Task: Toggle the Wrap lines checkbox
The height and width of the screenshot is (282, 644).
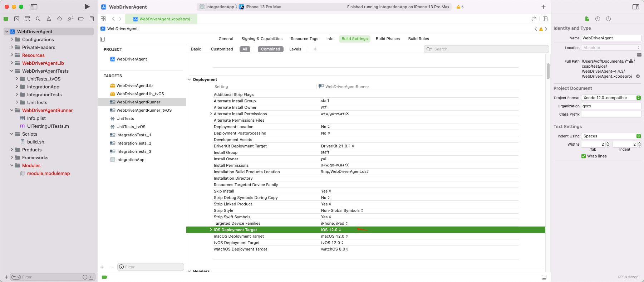Action: coord(584,156)
